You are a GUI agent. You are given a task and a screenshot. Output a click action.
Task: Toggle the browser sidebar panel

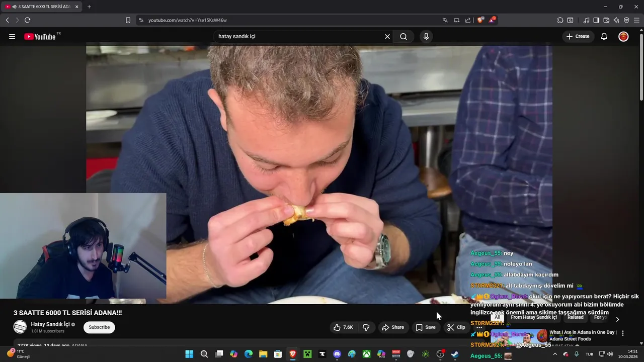pos(596,20)
